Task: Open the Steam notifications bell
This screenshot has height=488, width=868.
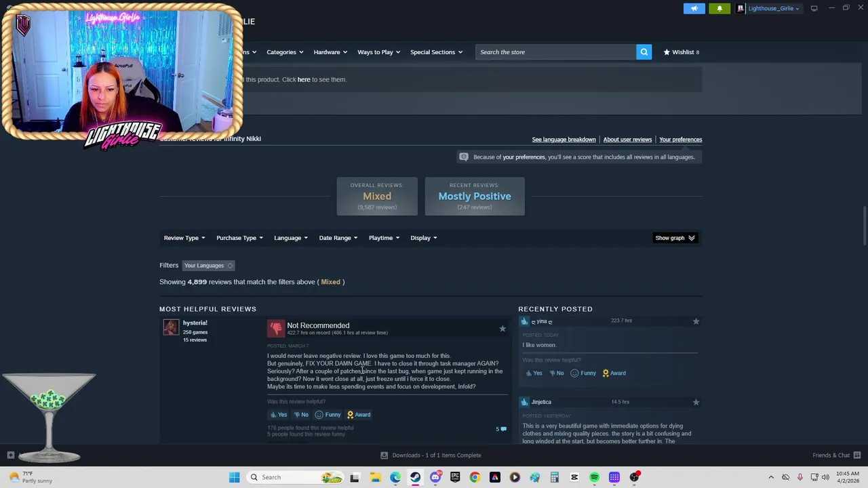Action: click(719, 8)
